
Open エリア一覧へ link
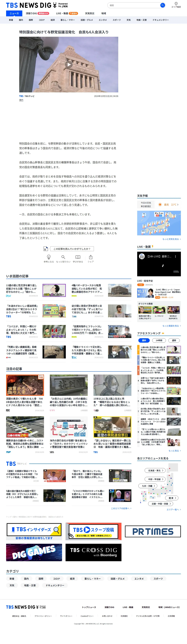[x=173, y=509]
